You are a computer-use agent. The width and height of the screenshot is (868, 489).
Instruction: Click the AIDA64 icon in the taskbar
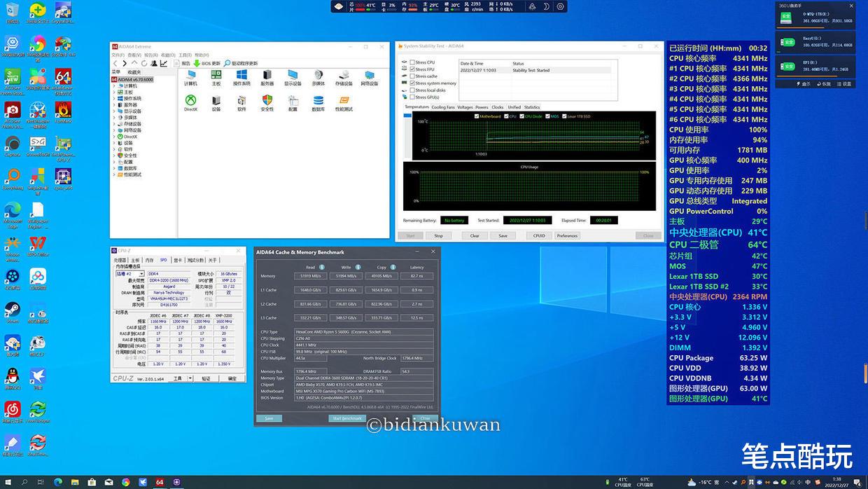point(160,482)
